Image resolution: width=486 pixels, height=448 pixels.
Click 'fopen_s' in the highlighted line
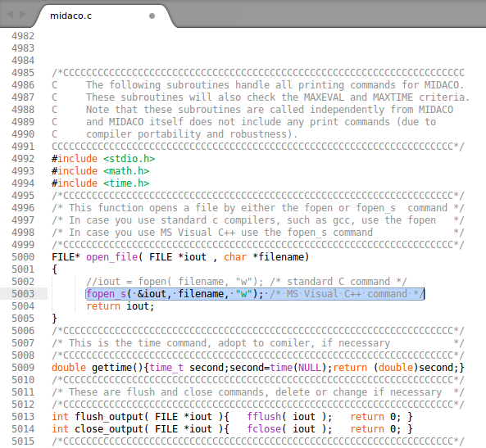(106, 294)
